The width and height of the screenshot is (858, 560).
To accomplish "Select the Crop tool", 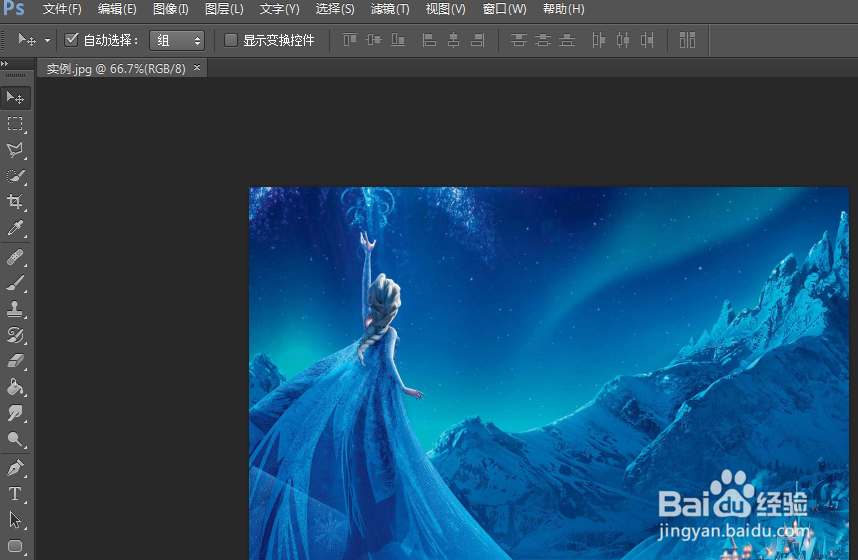I will click(15, 201).
